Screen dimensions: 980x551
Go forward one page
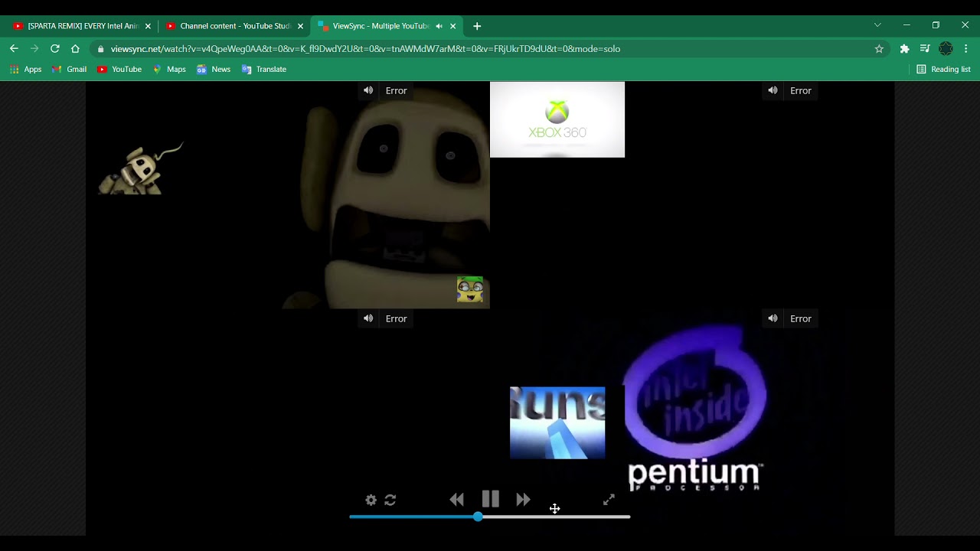(34, 48)
